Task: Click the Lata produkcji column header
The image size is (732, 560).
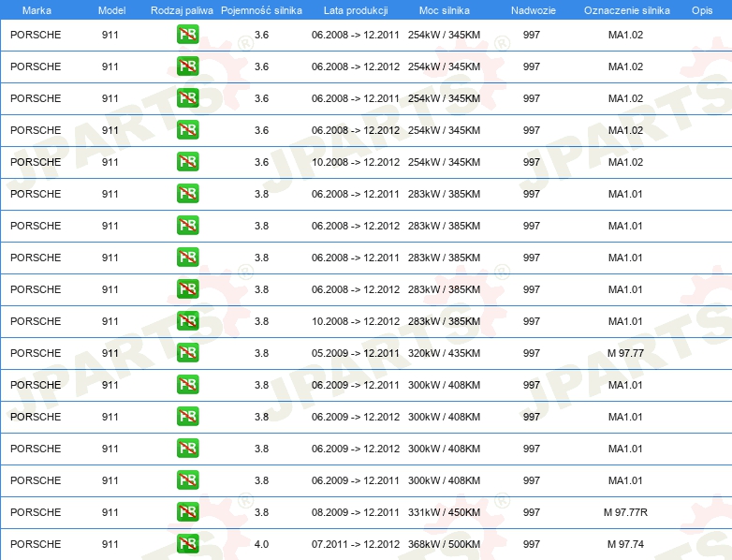Action: coord(356,10)
